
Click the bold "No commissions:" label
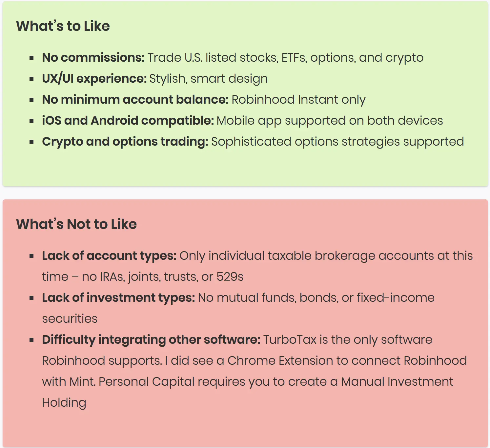pos(93,58)
